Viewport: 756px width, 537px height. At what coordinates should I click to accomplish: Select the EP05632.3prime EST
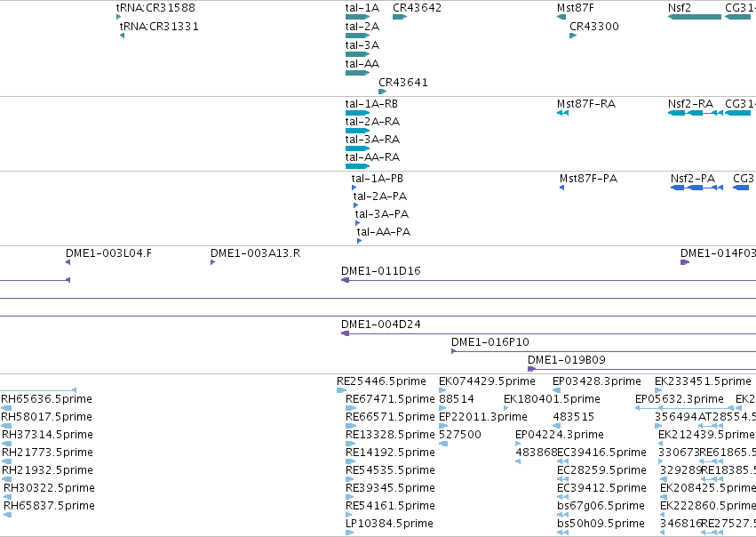(684, 409)
